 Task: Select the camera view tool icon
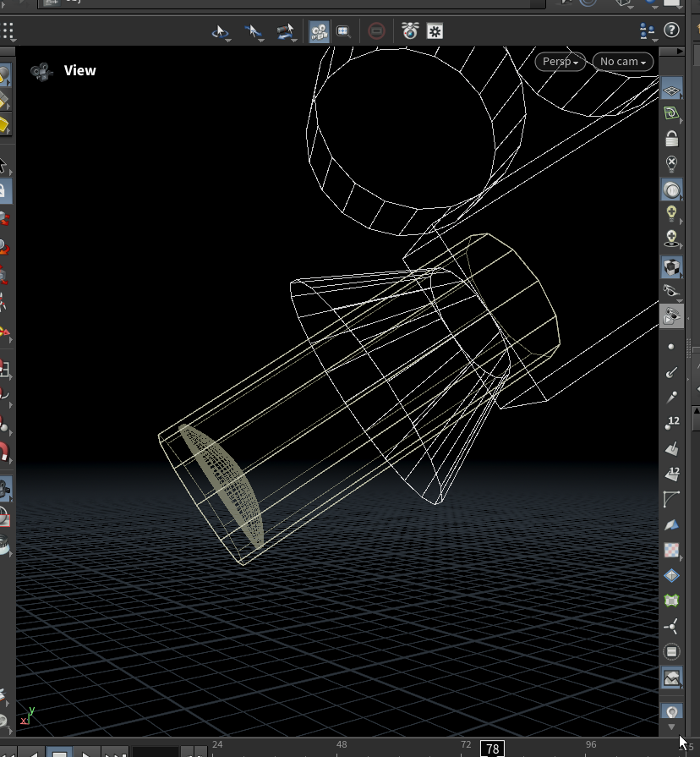320,32
